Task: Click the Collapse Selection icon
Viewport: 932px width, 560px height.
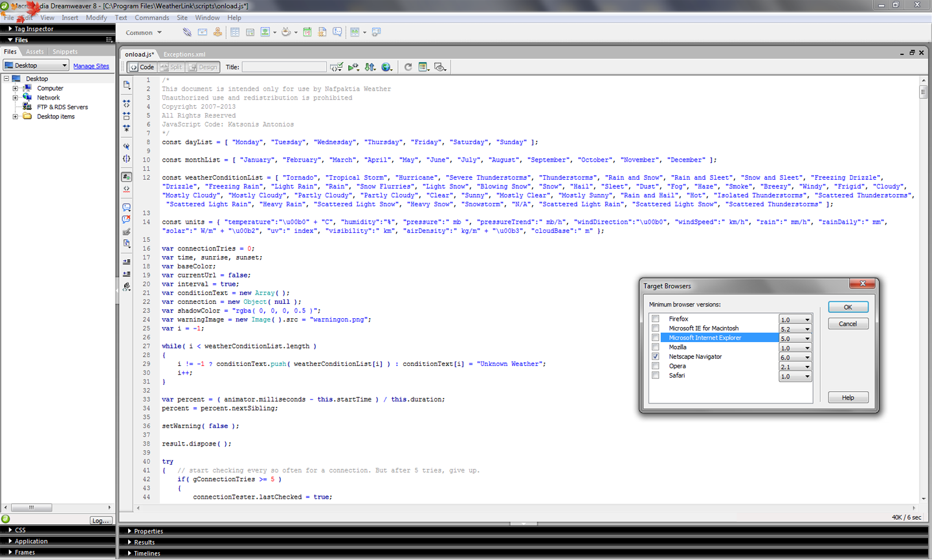Action: [x=126, y=116]
